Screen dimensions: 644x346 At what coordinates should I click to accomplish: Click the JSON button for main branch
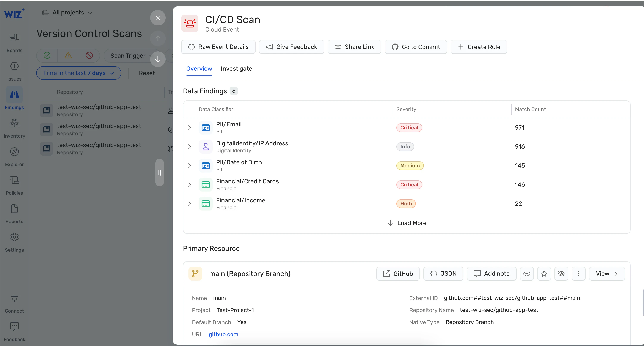pyautogui.click(x=443, y=273)
